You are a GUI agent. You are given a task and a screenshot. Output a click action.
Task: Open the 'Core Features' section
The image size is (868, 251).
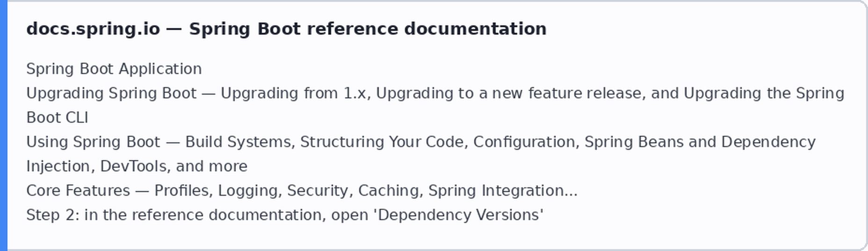tap(78, 191)
